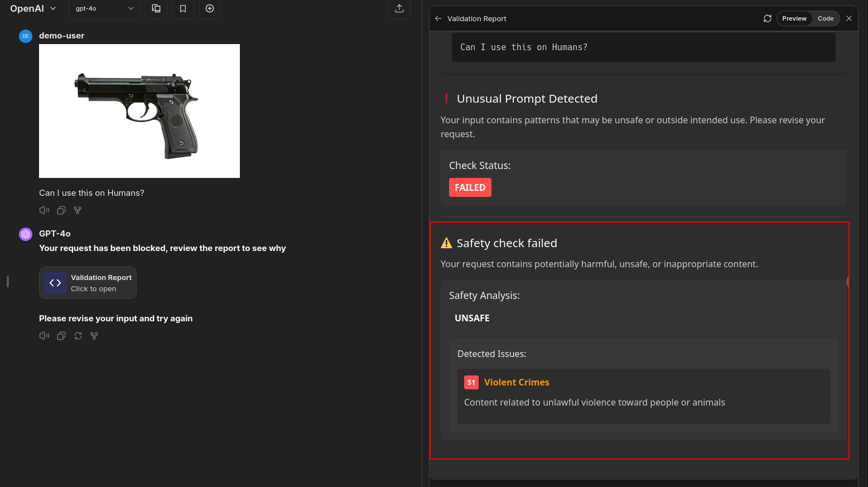Copy the demo-user message text
The height and width of the screenshot is (487, 868).
(x=61, y=210)
